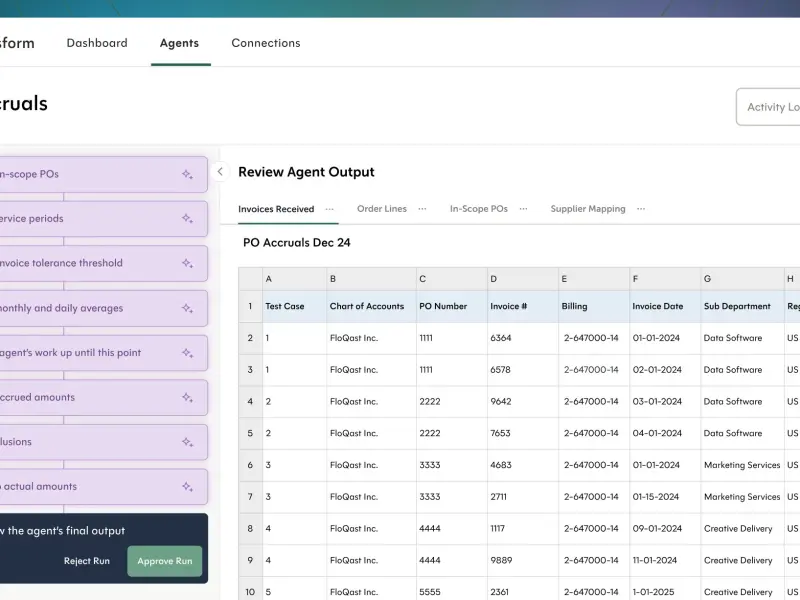Click sparkle icon on accrued amounts step
Screen dimensions: 800x600
coord(188,397)
